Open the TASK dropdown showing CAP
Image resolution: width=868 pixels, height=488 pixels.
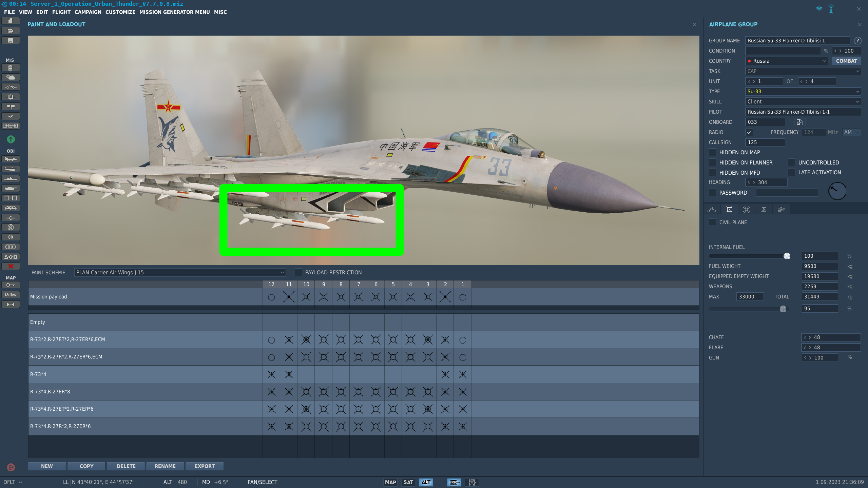click(803, 71)
